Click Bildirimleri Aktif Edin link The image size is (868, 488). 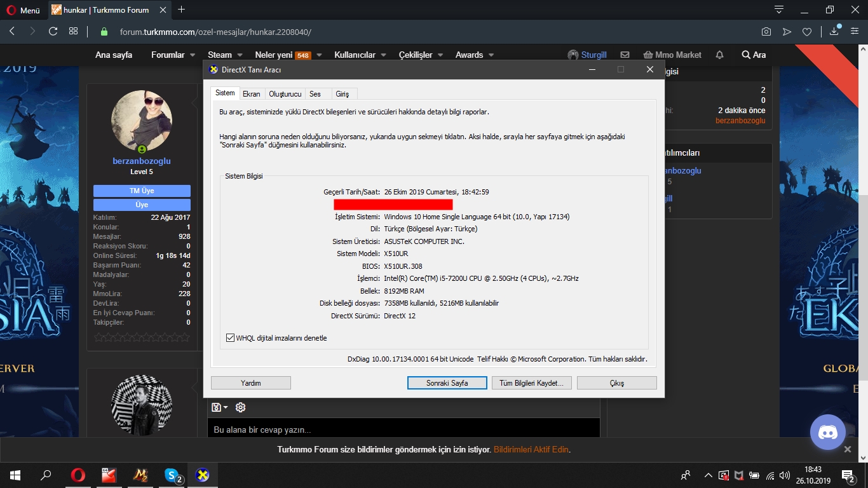(x=531, y=449)
